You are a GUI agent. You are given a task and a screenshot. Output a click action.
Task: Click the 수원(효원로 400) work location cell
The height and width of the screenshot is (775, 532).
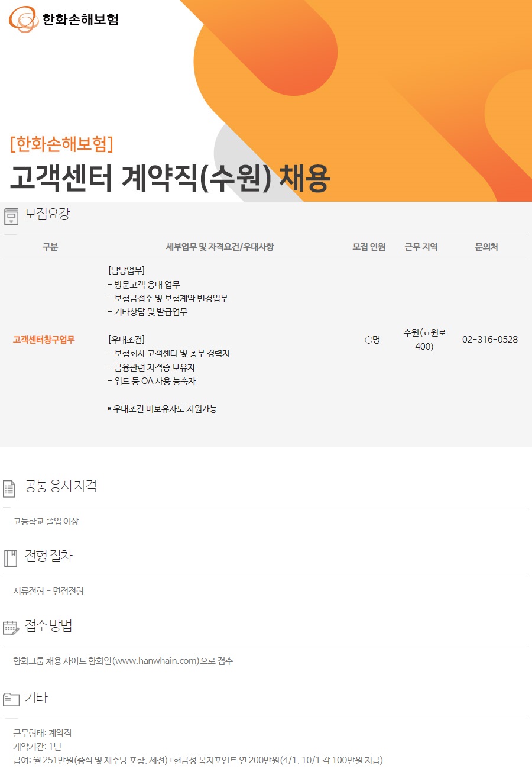(x=424, y=340)
